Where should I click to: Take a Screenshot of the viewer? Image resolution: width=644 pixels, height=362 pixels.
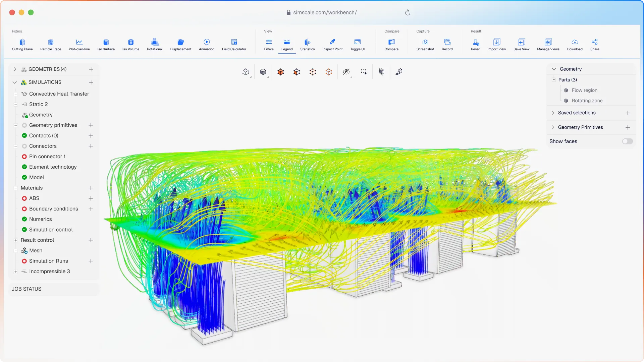click(425, 45)
